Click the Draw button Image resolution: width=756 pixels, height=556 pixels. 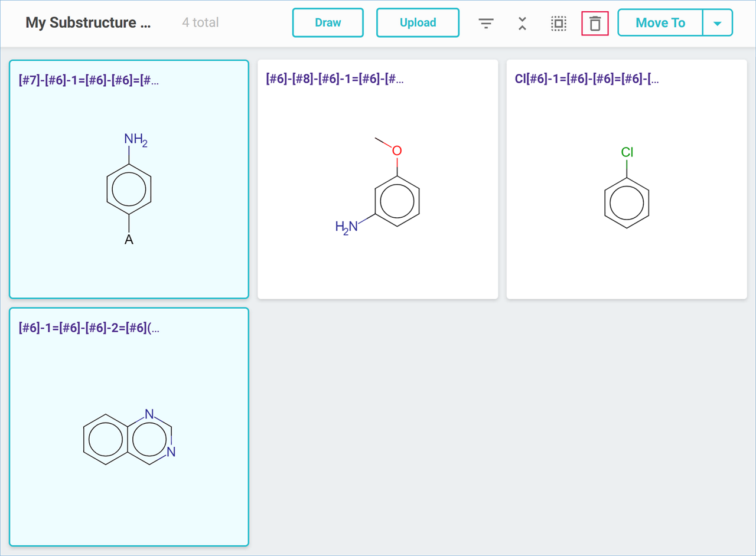(328, 23)
